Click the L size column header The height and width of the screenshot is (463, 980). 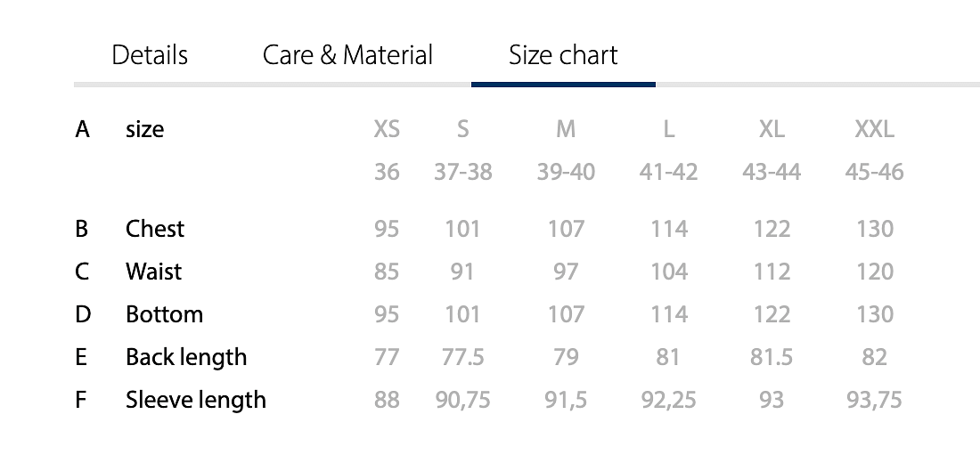pyautogui.click(x=668, y=129)
